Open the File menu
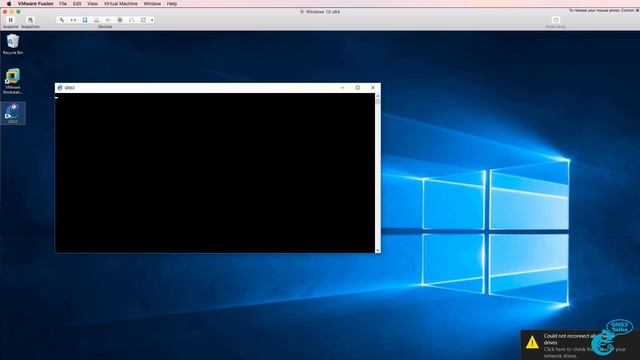Screen dimensions: 640x360 (x=63, y=4)
